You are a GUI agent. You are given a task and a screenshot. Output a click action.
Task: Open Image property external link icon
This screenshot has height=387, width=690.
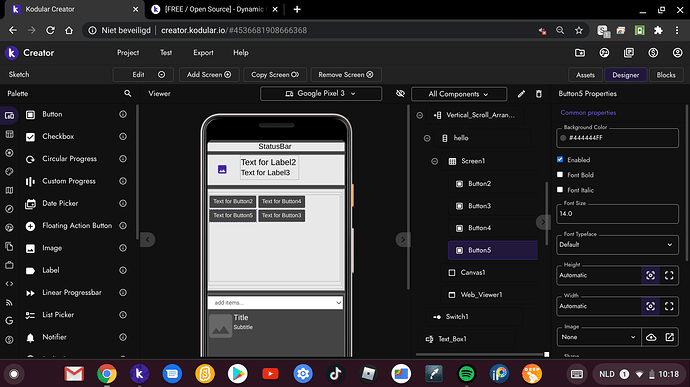point(669,337)
